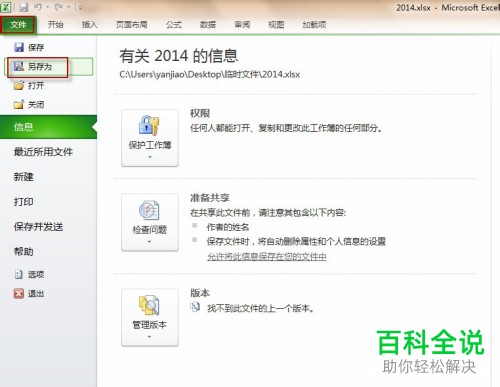Click the 打开 label in the backstage menu
This screenshot has width=500, height=387.
point(36,86)
